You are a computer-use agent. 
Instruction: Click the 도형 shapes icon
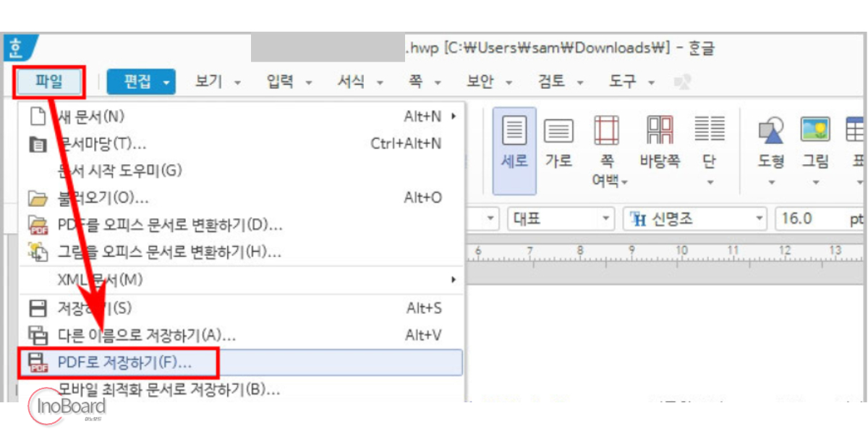tap(772, 132)
